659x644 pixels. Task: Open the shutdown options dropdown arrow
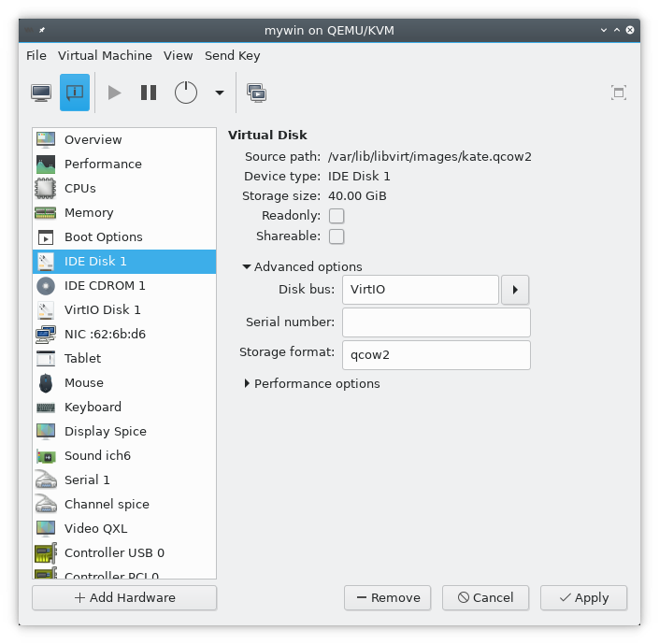click(220, 93)
